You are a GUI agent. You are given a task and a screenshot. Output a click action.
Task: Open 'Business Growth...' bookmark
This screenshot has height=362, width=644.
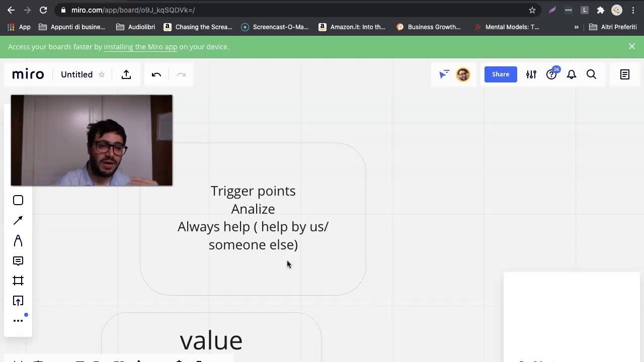pyautogui.click(x=429, y=27)
